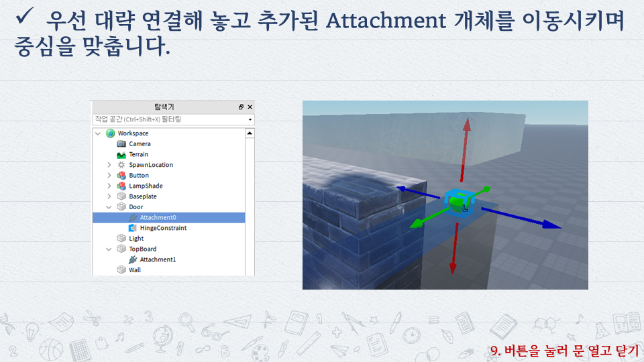This screenshot has width=644, height=362.
Task: Select the Door row
Action: (x=169, y=207)
